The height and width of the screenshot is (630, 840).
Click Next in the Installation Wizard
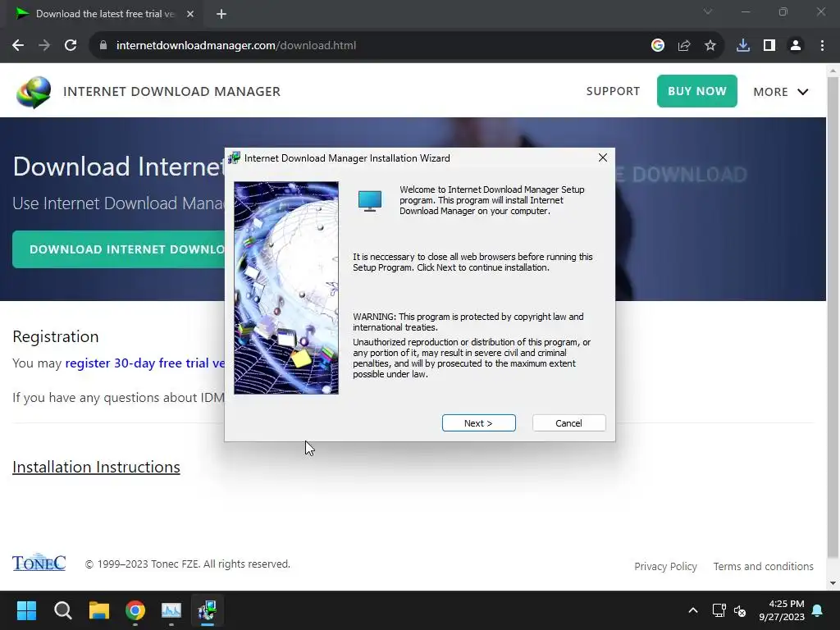[x=478, y=422]
